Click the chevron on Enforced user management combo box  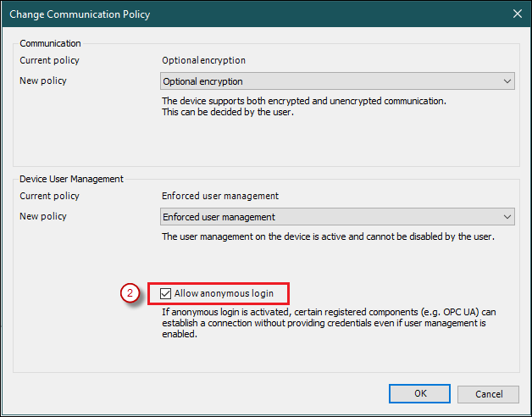507,217
